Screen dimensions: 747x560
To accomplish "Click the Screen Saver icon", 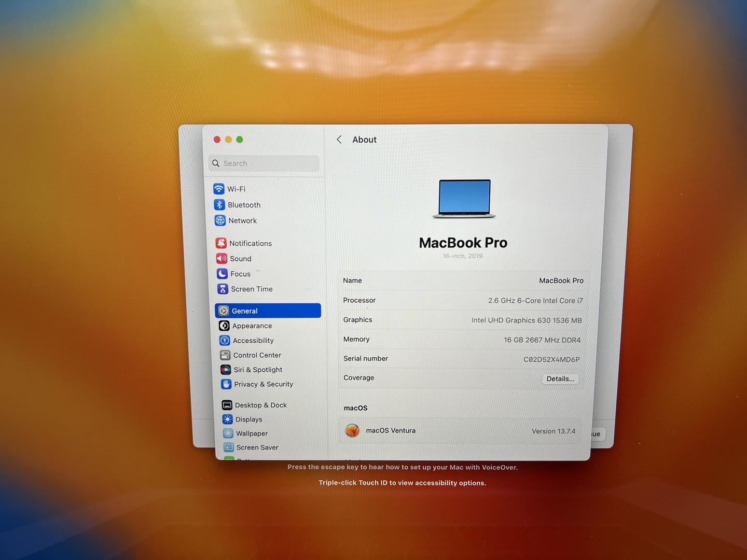I will [228, 447].
